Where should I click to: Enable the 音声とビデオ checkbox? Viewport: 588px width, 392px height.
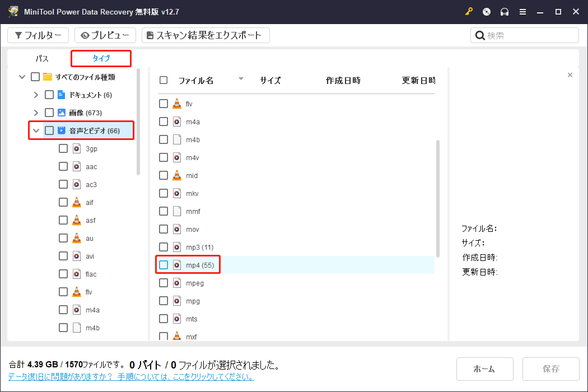[48, 130]
